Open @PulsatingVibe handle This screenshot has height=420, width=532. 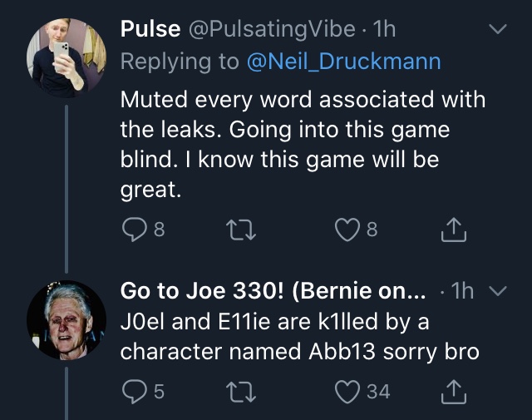[x=272, y=29]
